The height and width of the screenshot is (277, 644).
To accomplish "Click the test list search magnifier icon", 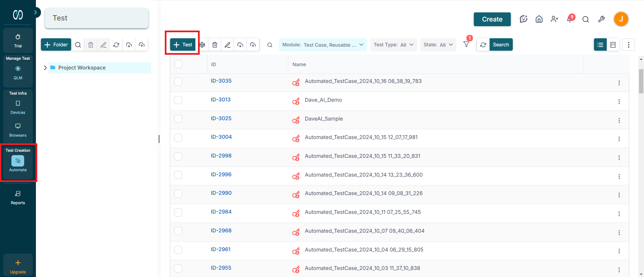I will (270, 45).
